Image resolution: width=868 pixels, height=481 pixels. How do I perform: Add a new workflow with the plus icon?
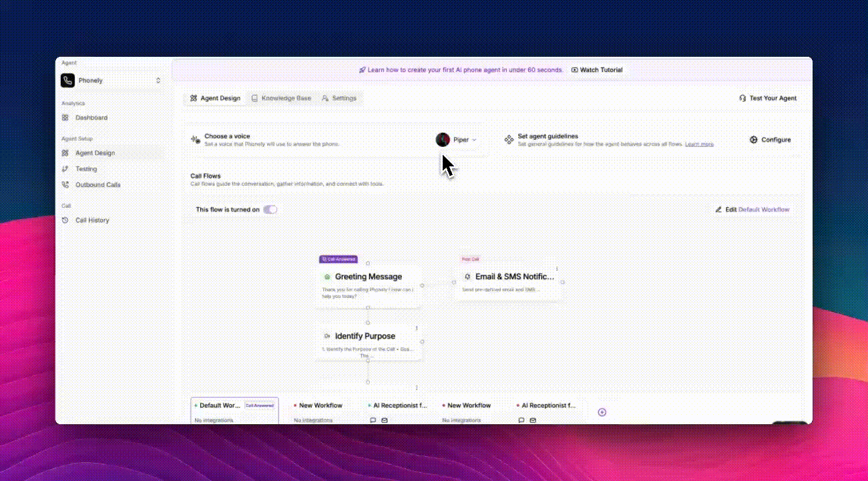(x=602, y=412)
